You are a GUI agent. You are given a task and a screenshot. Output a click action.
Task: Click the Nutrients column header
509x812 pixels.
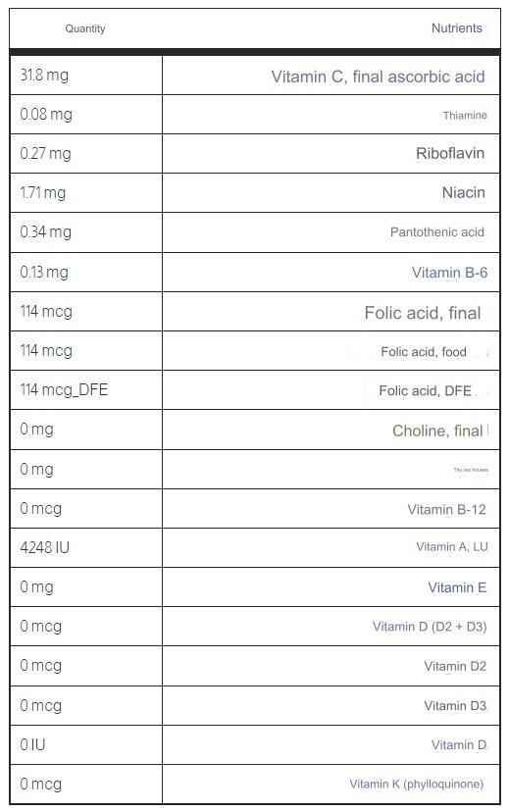tap(456, 28)
